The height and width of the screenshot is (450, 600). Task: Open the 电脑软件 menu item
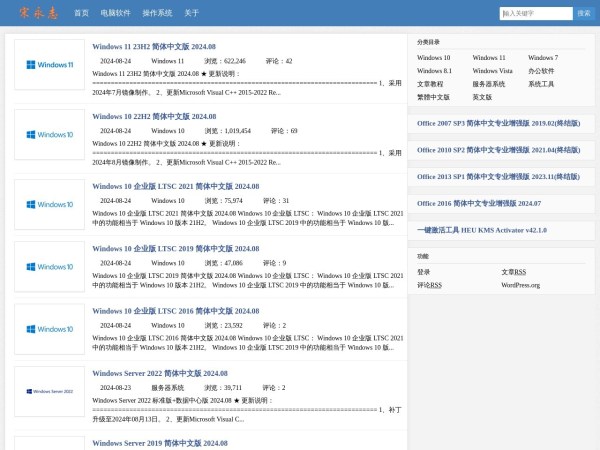[115, 14]
